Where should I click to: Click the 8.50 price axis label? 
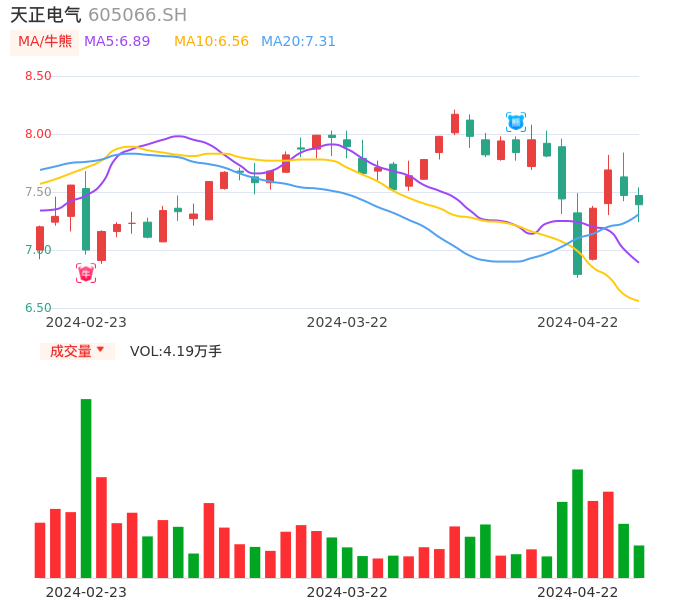tap(38, 76)
